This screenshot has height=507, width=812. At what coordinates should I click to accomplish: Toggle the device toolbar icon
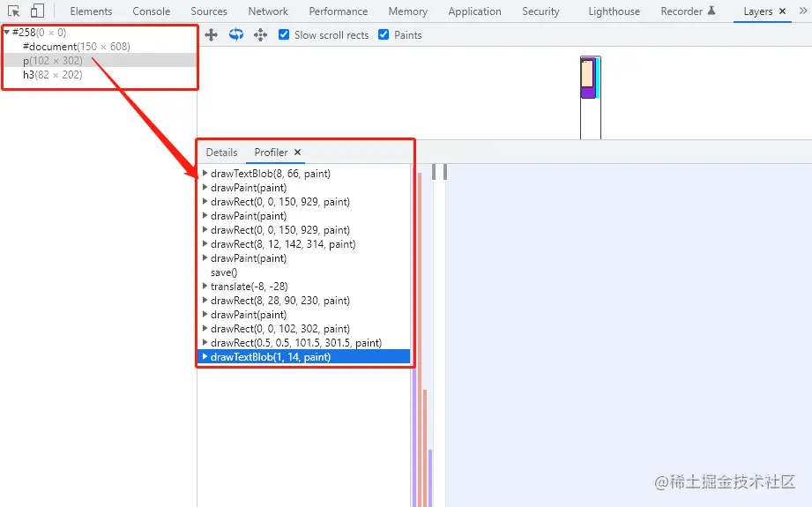point(37,11)
